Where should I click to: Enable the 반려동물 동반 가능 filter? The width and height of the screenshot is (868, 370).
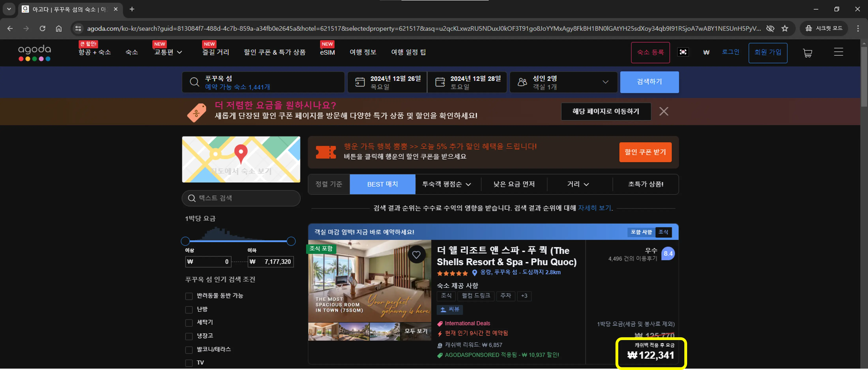tap(189, 296)
